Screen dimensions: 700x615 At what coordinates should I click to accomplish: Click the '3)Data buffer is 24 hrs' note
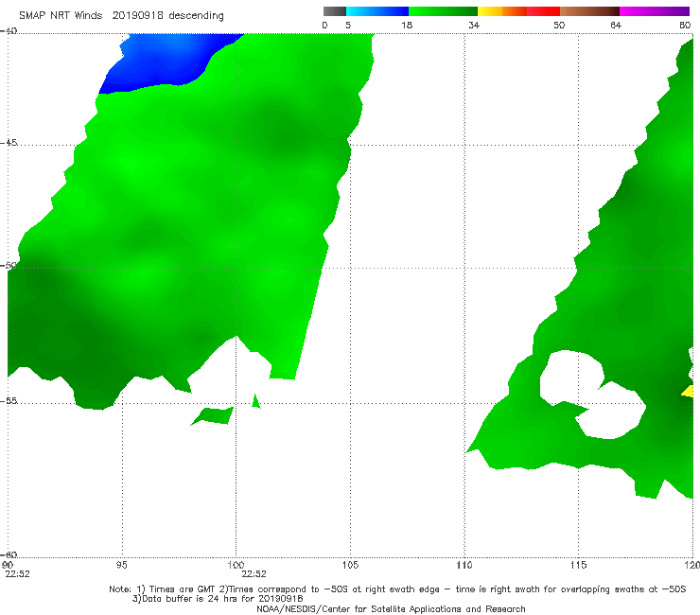coord(218,599)
